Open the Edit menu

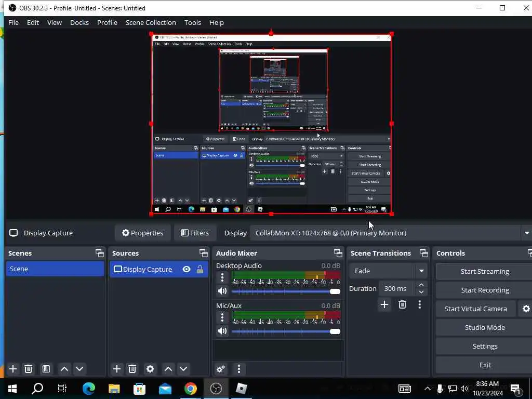33,22
